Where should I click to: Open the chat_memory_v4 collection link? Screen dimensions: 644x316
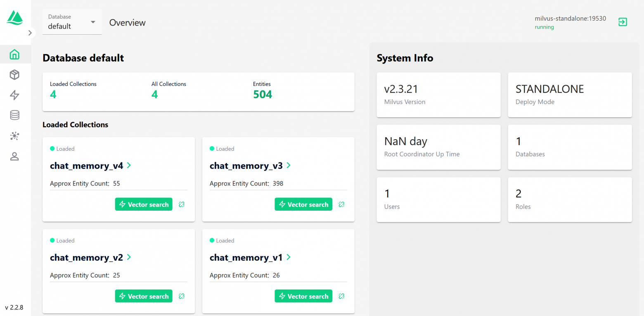point(91,166)
